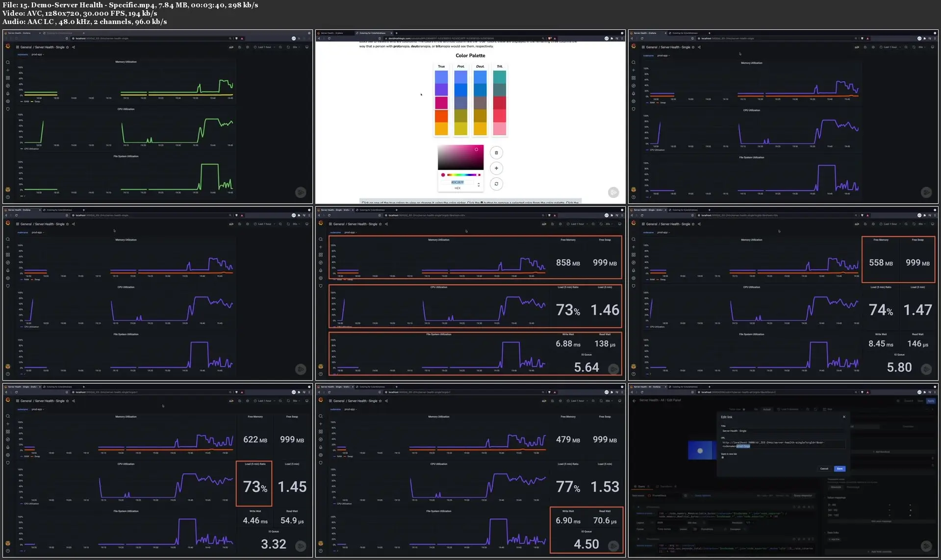Click the zoom out time icon in green-graph frame
This screenshot has width=941, height=560.
pyautogui.click(x=280, y=47)
